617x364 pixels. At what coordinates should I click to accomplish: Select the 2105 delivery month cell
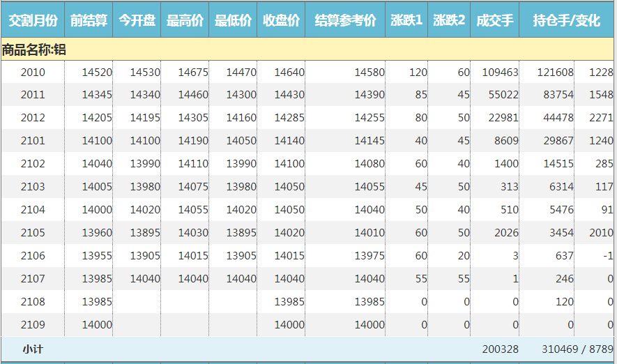(x=33, y=233)
